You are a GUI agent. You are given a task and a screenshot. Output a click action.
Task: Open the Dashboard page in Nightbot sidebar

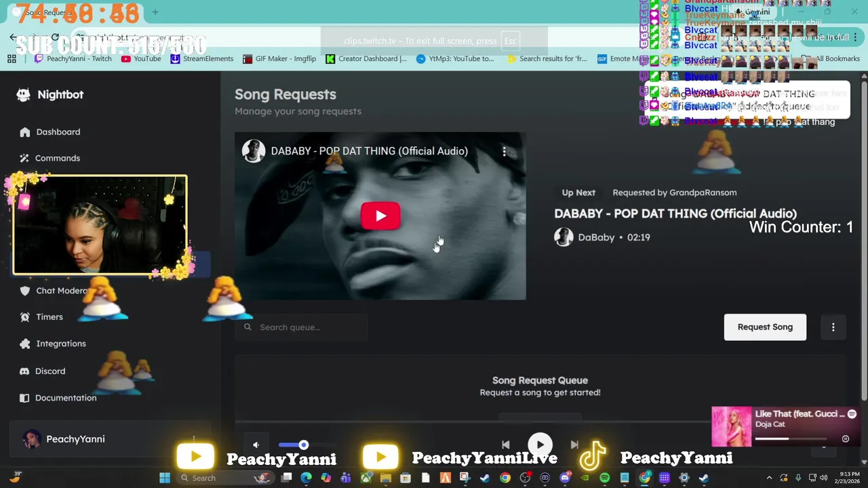click(x=58, y=132)
